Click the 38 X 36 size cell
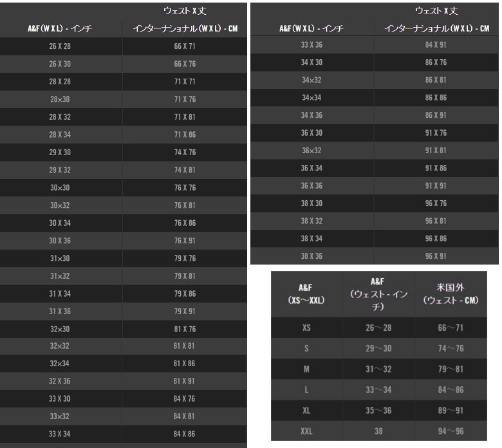The width and height of the screenshot is (502, 448). click(311, 256)
